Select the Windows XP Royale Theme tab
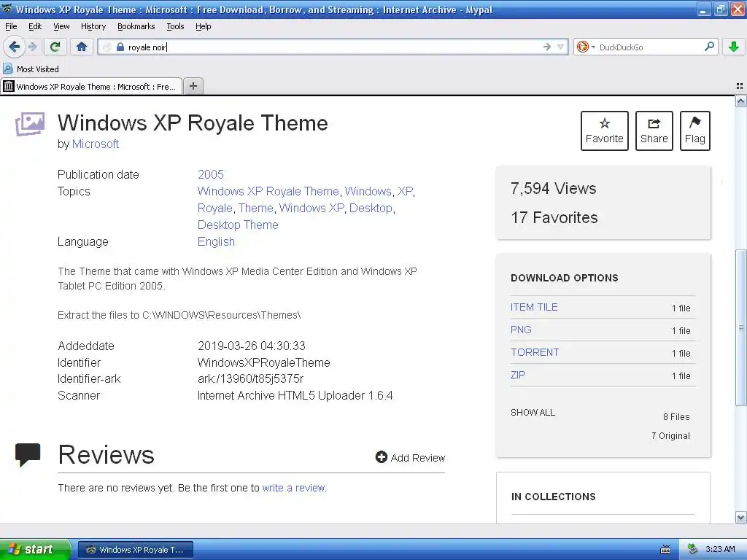This screenshot has width=747, height=560. (x=91, y=86)
